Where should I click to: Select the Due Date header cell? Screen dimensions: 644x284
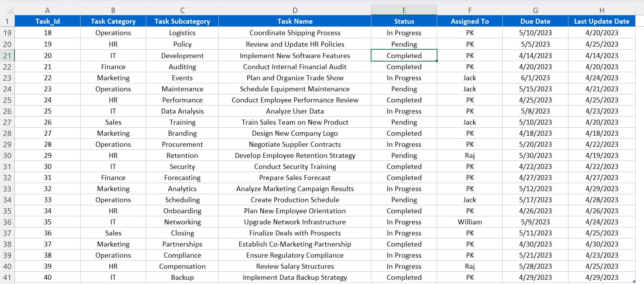tap(535, 21)
